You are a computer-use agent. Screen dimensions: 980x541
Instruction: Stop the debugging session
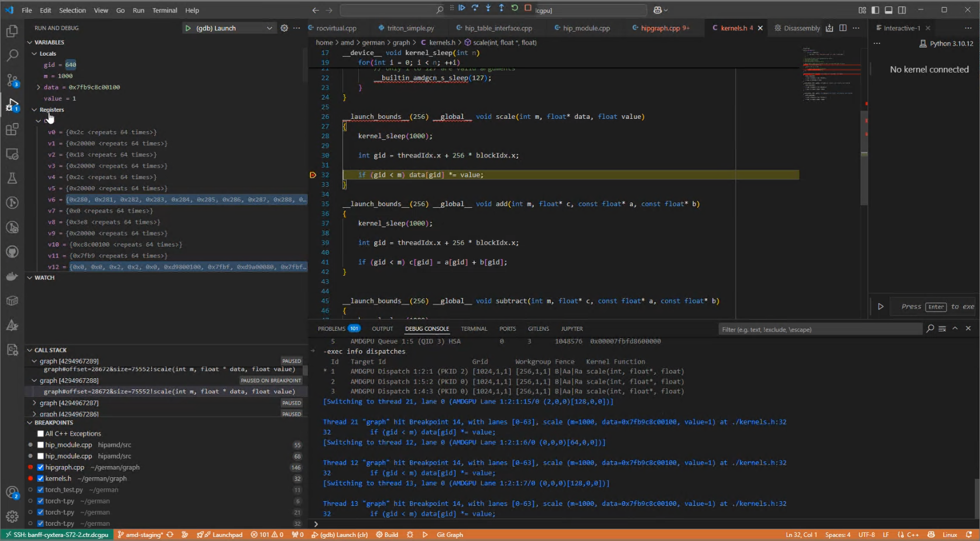coord(528,8)
